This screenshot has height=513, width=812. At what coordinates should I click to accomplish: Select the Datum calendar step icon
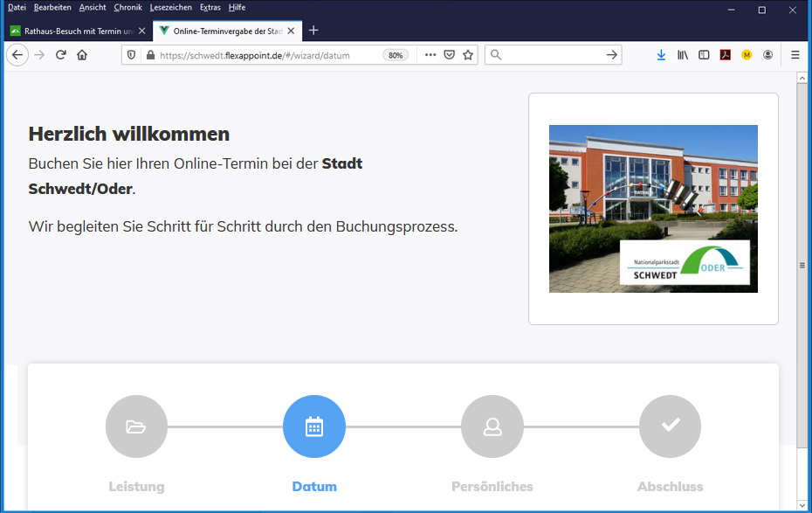point(314,426)
